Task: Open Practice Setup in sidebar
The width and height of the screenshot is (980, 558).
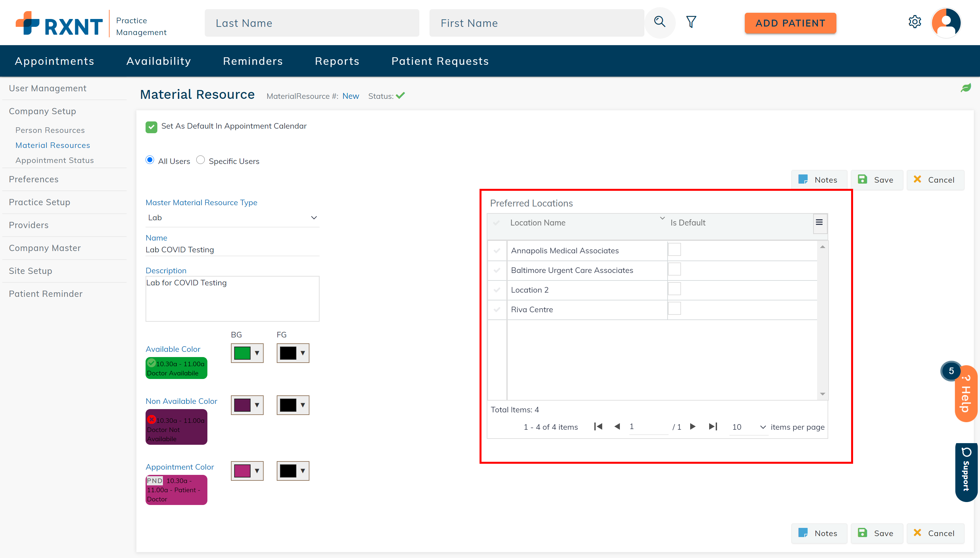Action: (40, 202)
